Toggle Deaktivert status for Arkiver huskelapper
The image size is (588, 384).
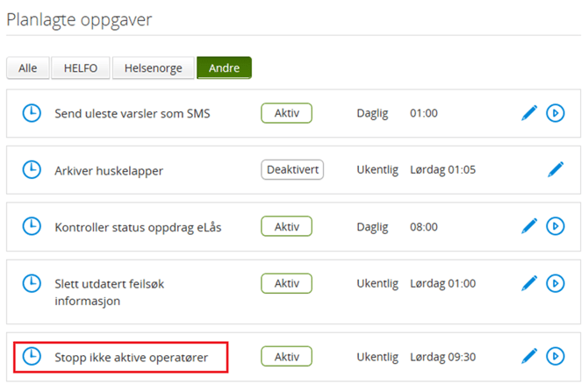pyautogui.click(x=292, y=169)
